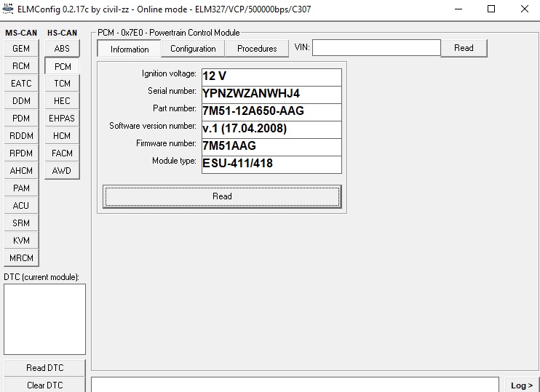Switch to the Configuration tab

193,49
